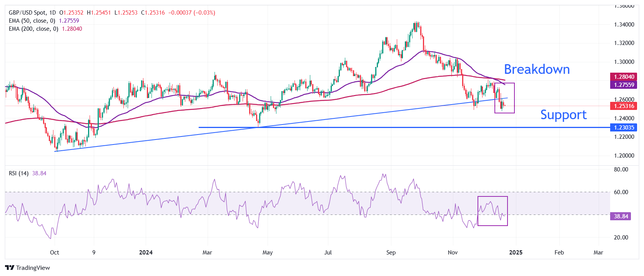The width and height of the screenshot is (644, 276).
Task: Click the EMA 200 indicator legend
Action: click(33, 29)
